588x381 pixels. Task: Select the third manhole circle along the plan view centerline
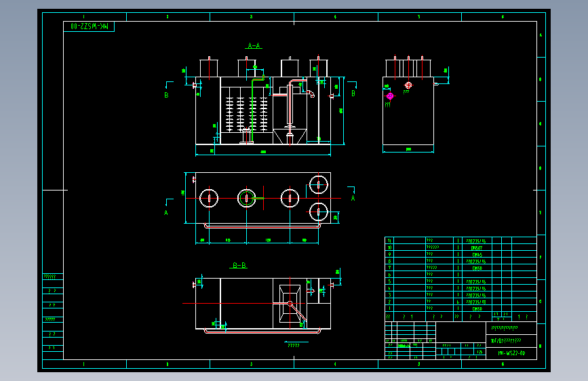coord(290,198)
